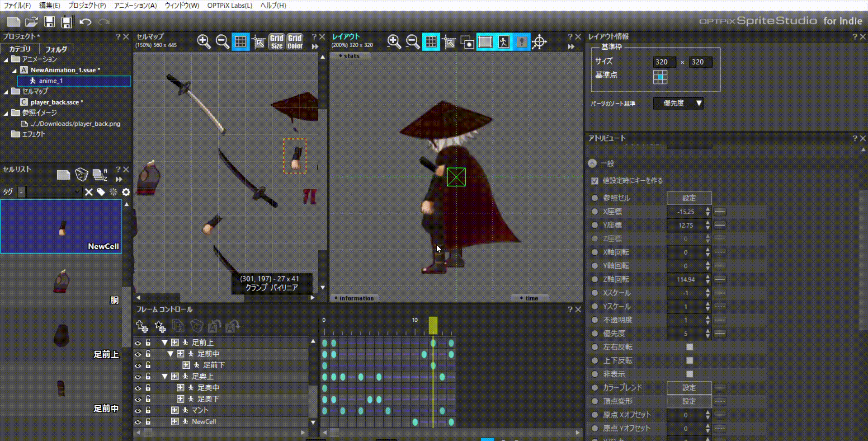This screenshot has height=441, width=868.
Task: Toggle grid display in layout toolbar
Action: pyautogui.click(x=431, y=42)
